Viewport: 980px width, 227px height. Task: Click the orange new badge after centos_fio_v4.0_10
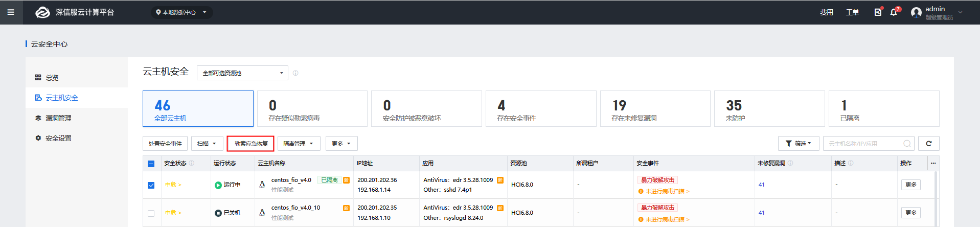point(346,208)
